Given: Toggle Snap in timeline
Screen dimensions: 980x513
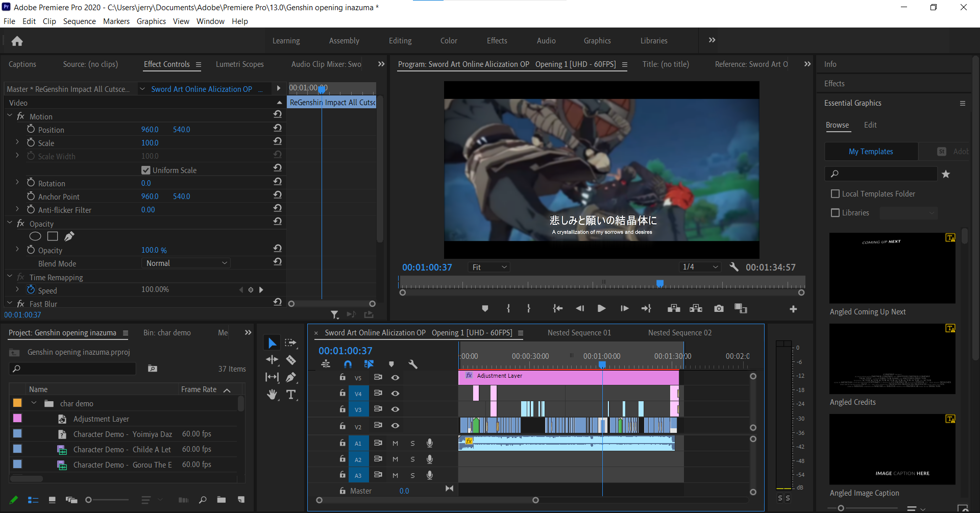Looking at the screenshot, I should point(348,364).
